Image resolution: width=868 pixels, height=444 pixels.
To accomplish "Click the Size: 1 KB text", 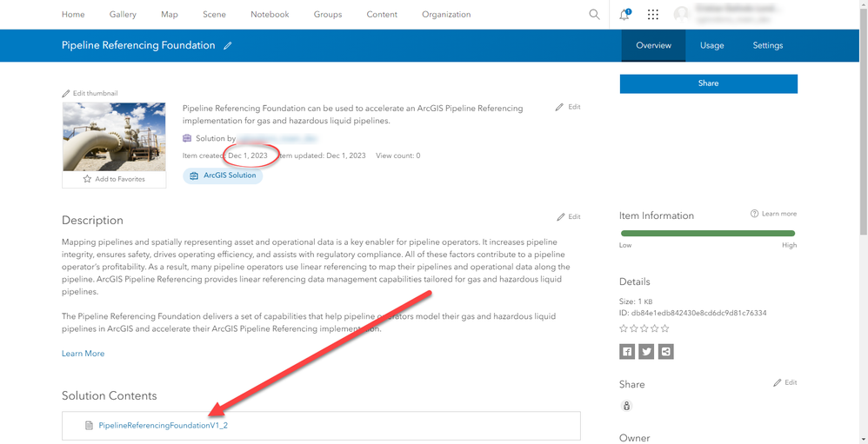I will (x=638, y=302).
